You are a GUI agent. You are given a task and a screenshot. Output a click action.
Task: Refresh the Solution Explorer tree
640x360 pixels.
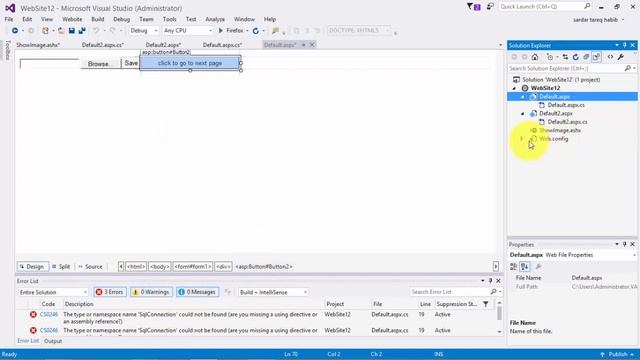576,57
